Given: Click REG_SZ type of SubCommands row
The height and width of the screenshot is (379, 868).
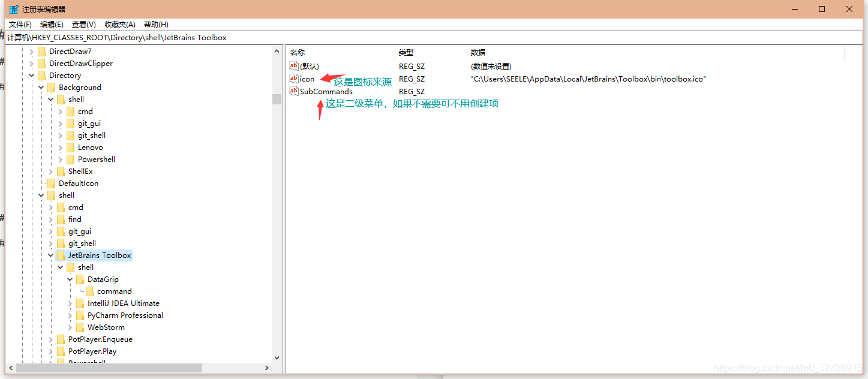Looking at the screenshot, I should [x=412, y=91].
